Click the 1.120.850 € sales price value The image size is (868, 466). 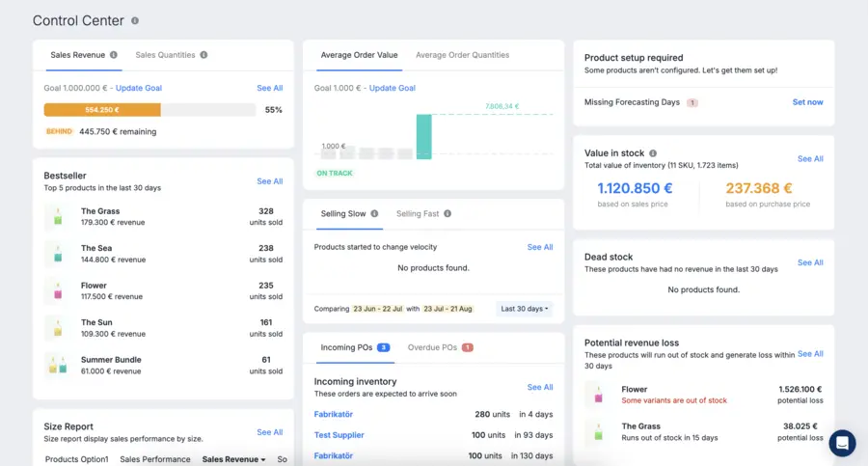[x=635, y=188]
